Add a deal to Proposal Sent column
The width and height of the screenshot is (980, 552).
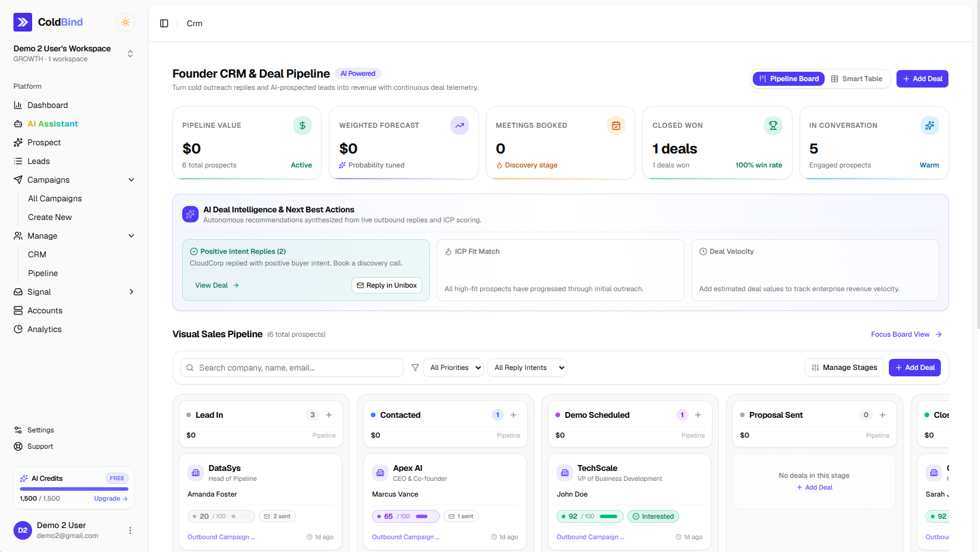click(882, 415)
